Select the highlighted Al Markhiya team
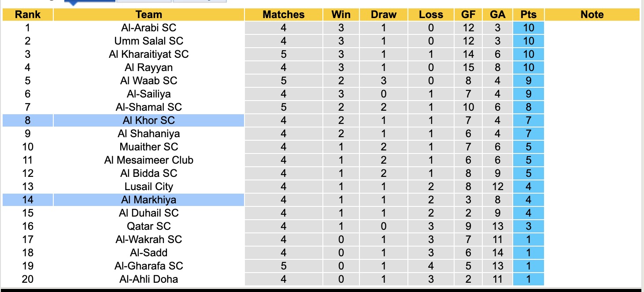The width and height of the screenshot is (644, 292). point(148,200)
